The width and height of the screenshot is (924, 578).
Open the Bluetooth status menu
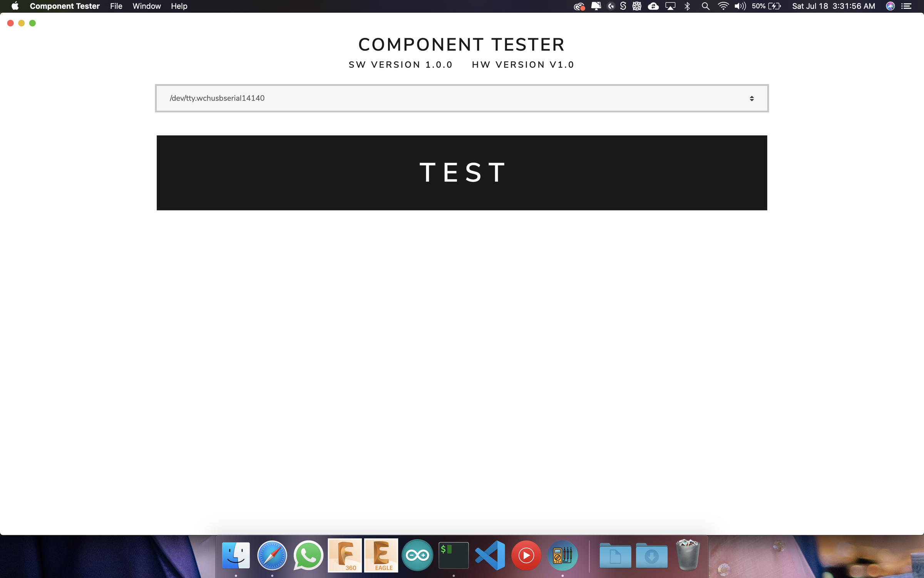tap(688, 6)
